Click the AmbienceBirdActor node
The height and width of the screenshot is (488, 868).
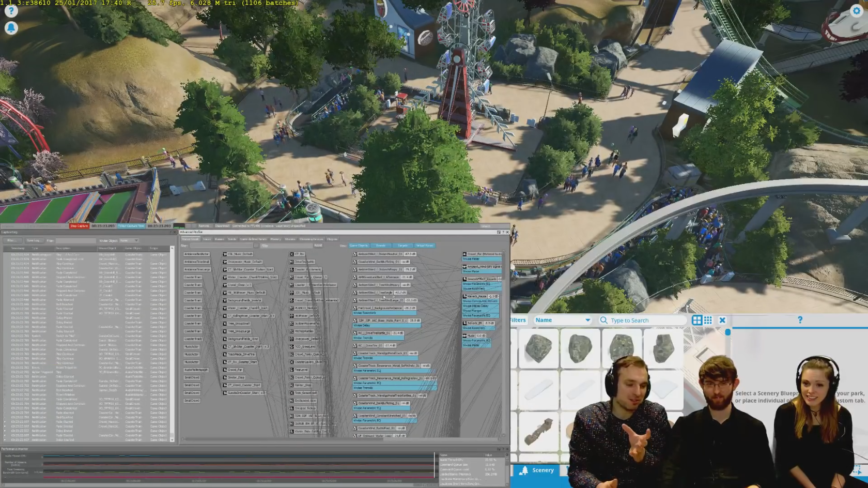(x=197, y=254)
